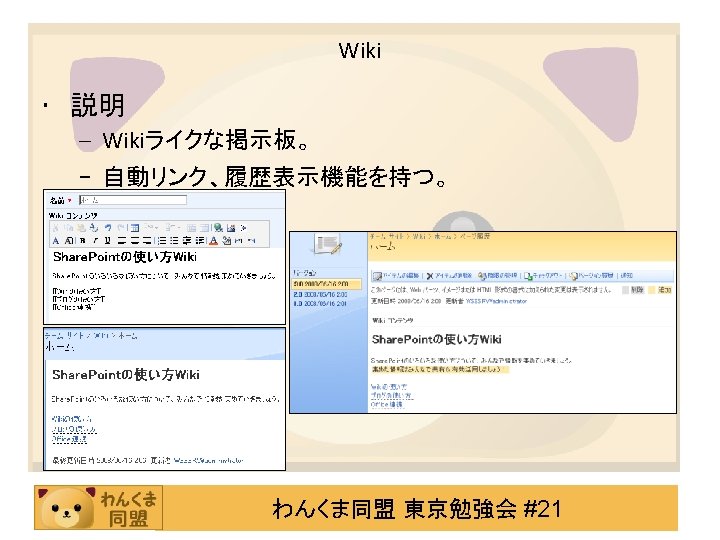
Task: Toggle Underline formatting in the Wiki editor
Action: click(x=107, y=241)
